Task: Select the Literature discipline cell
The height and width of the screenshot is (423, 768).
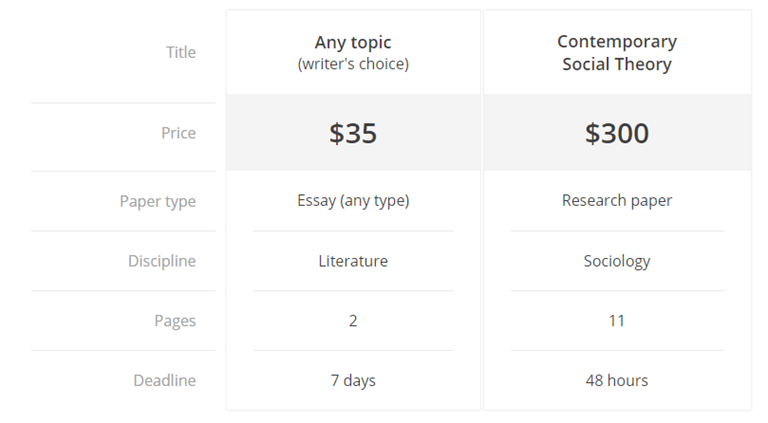Action: [x=353, y=261]
